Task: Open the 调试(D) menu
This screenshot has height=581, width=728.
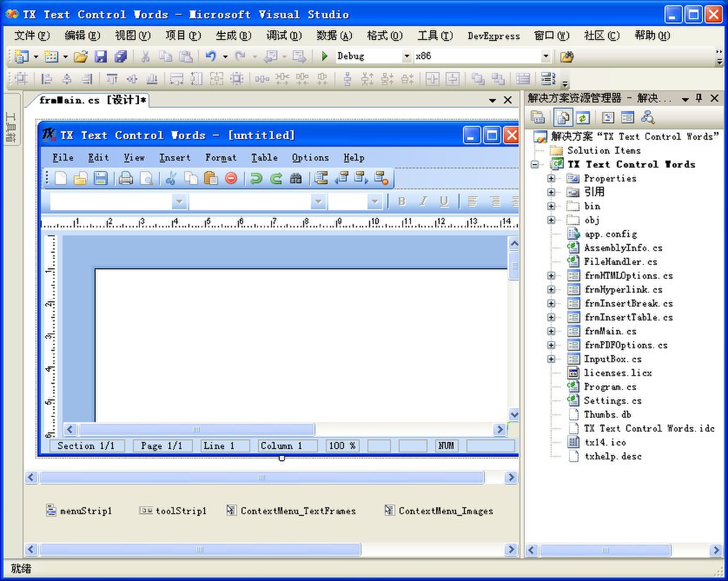Action: pos(284,35)
